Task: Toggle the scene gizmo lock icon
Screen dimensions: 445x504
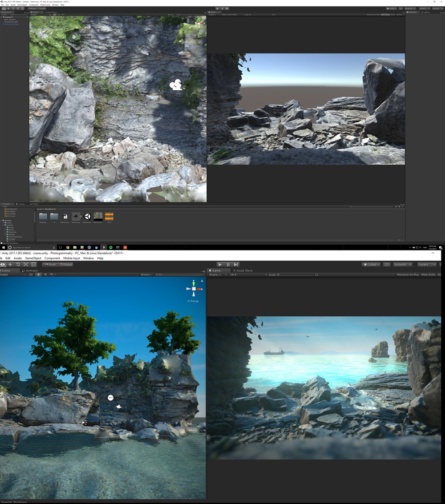Action: click(x=202, y=281)
